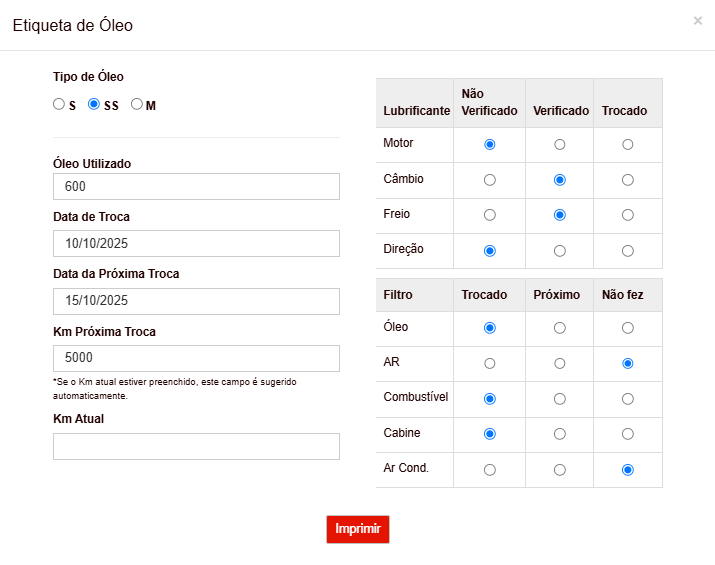
Task: Click the Km atual suggestion note
Action: 175,389
